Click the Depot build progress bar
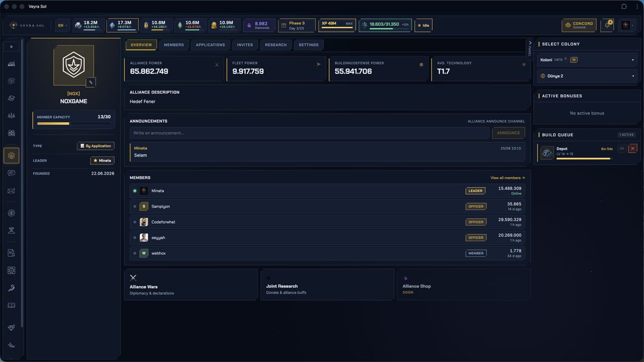The width and height of the screenshot is (644, 362). tap(584, 158)
